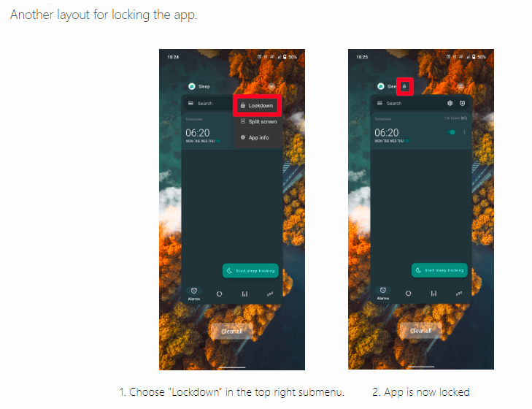
Task: Open hamburger menu in right search bar
Action: (379, 103)
